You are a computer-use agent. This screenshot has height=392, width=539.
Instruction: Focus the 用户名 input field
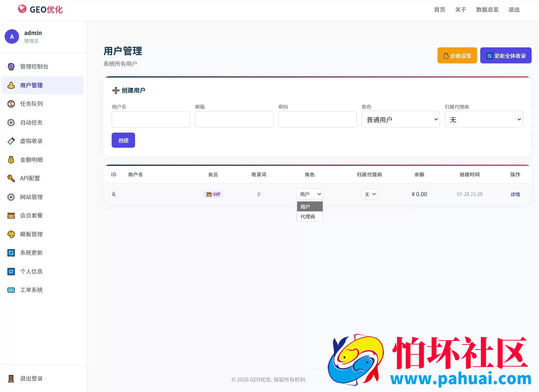(151, 119)
